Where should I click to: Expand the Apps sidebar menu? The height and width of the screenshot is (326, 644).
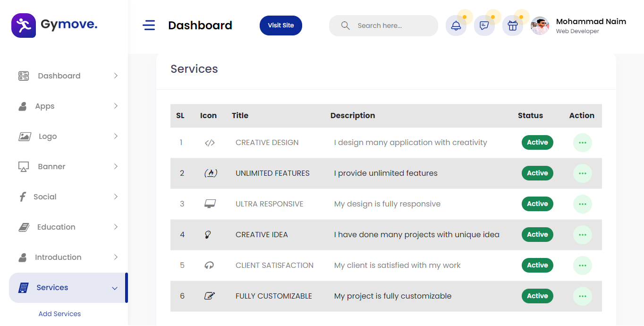[x=45, y=106]
